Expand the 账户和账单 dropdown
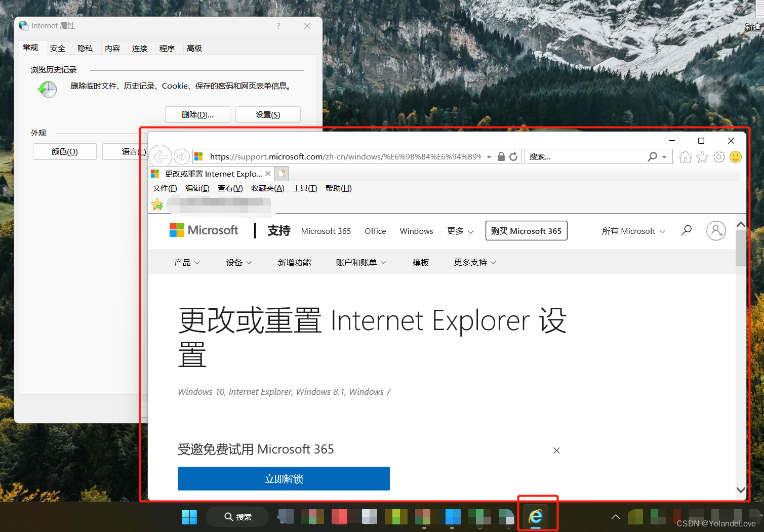 click(x=361, y=262)
